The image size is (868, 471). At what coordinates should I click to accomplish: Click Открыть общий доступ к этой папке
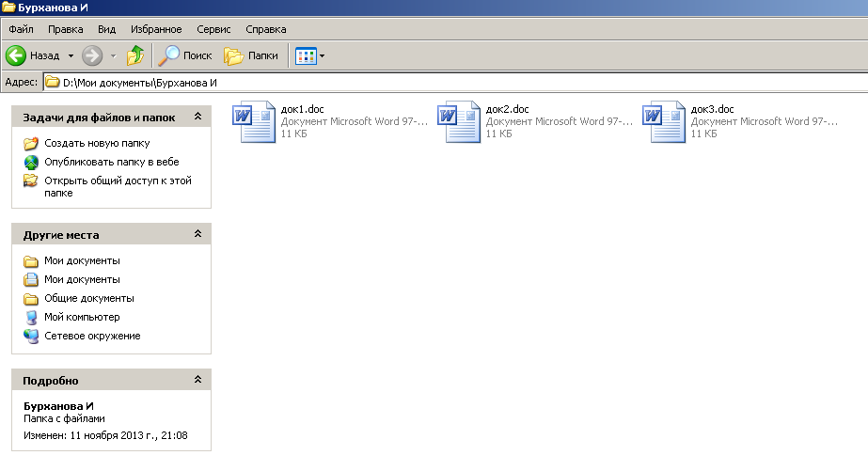[x=118, y=186]
